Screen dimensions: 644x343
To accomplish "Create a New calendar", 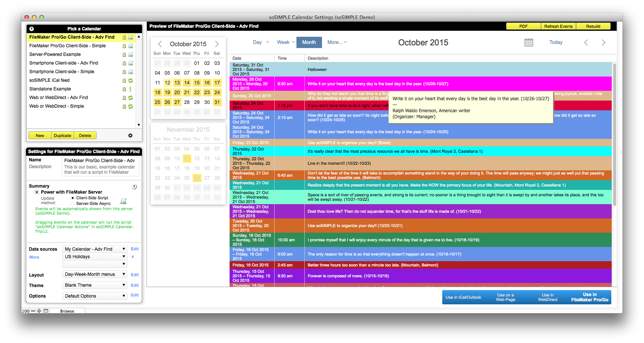I will click(40, 135).
